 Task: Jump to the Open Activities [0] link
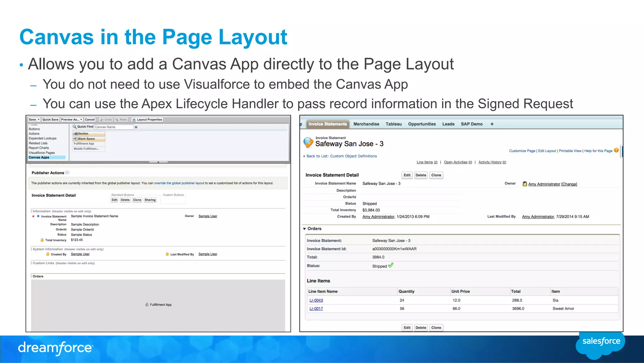point(458,162)
